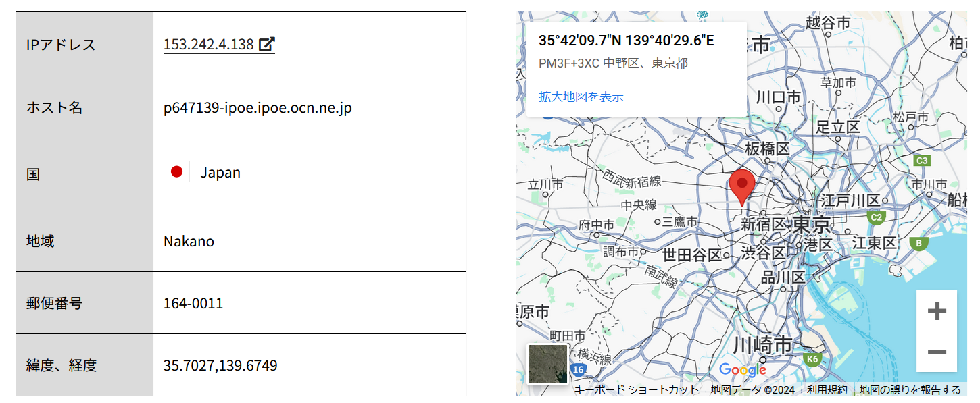Click the 川口市 label on the map
The height and width of the screenshot is (403, 980).
(x=778, y=98)
